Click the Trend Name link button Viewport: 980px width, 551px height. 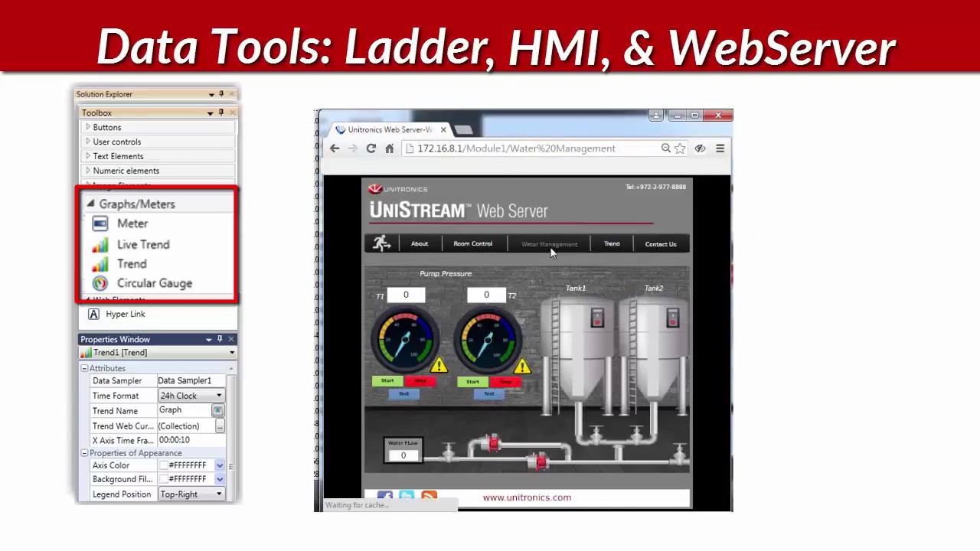click(217, 411)
